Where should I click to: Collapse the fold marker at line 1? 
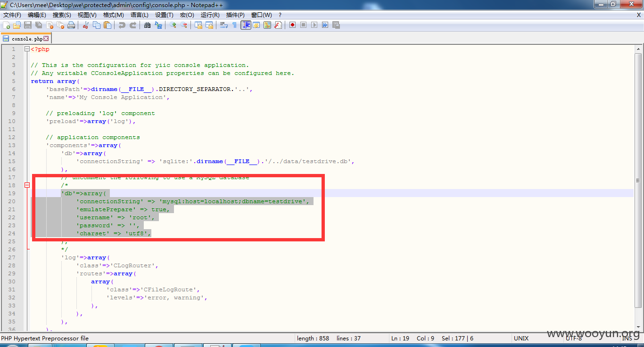tap(27, 49)
